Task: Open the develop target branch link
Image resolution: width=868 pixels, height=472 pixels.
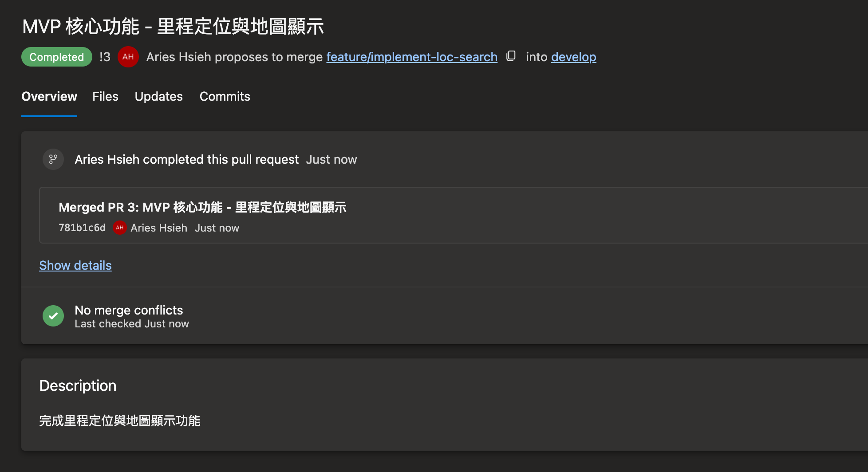Action: tap(573, 57)
